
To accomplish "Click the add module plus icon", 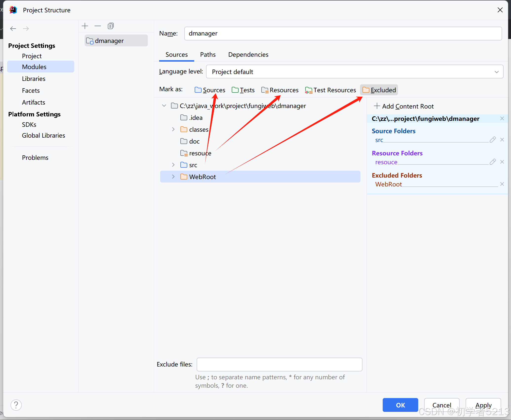I will (85, 26).
